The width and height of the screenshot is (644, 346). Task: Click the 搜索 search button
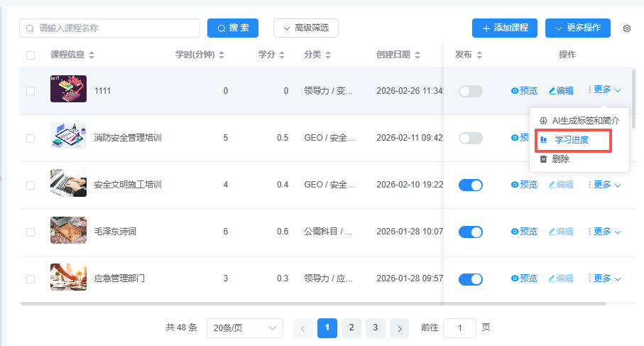(233, 28)
